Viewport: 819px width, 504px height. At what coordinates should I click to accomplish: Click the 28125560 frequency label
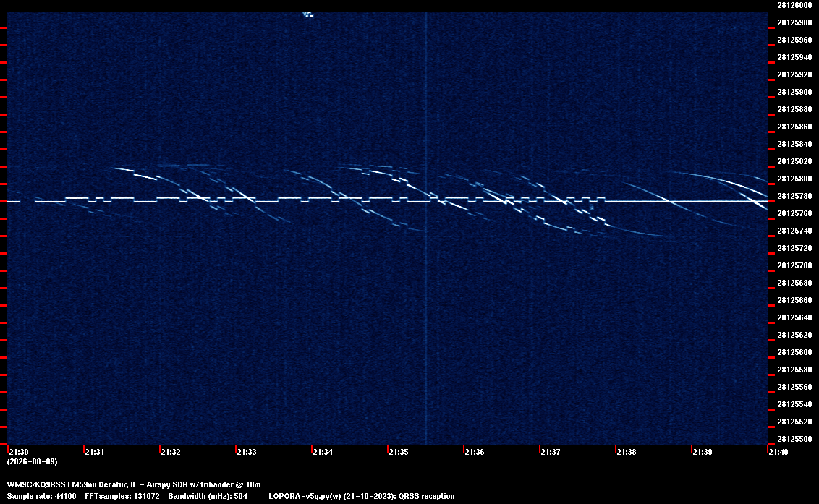click(x=794, y=386)
